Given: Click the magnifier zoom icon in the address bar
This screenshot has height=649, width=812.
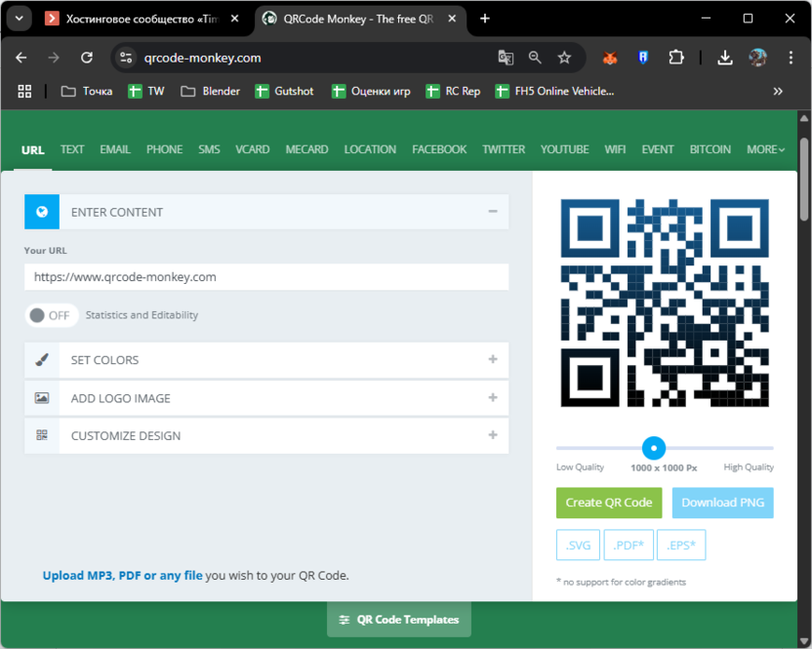Looking at the screenshot, I should pos(534,58).
